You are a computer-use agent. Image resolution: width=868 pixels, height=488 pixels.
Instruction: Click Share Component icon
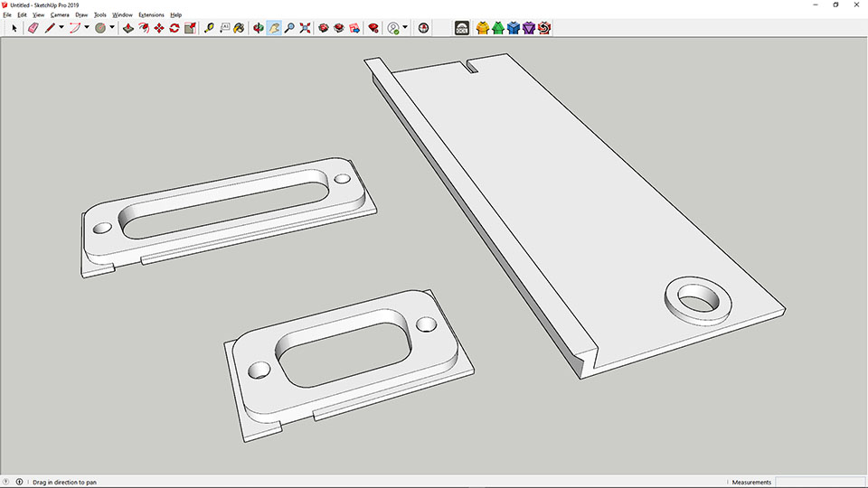[x=354, y=28]
